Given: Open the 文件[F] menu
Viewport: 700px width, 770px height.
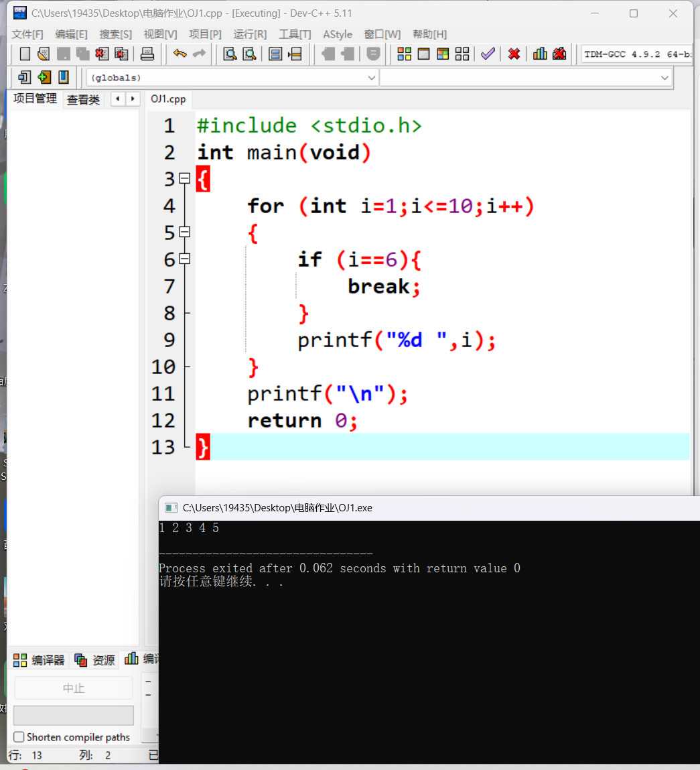Looking at the screenshot, I should tap(27, 34).
